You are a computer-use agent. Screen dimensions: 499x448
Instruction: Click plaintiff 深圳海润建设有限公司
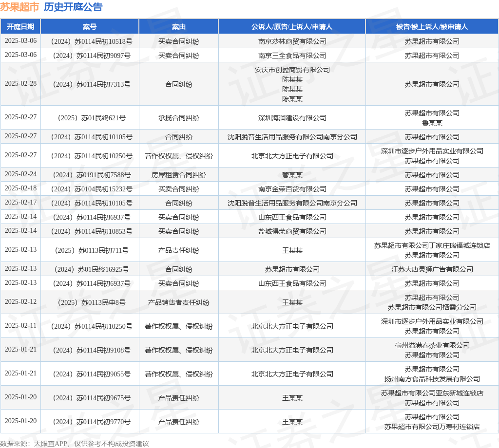[292, 118]
